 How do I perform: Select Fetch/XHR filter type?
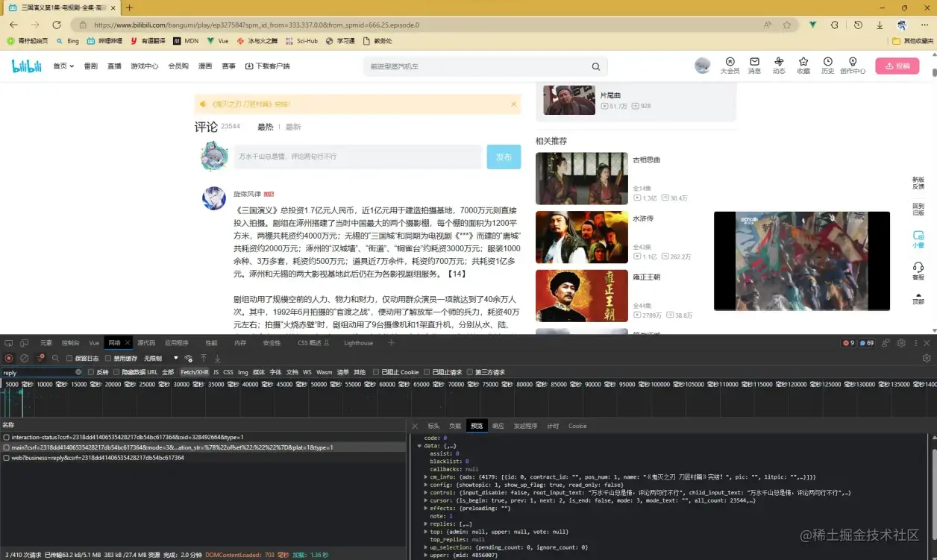[195, 372]
